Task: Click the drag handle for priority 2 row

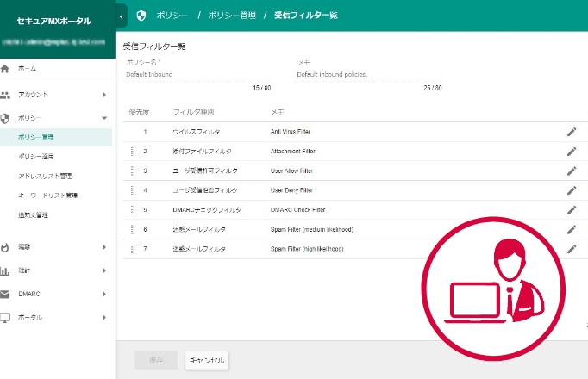Action: 133,151
